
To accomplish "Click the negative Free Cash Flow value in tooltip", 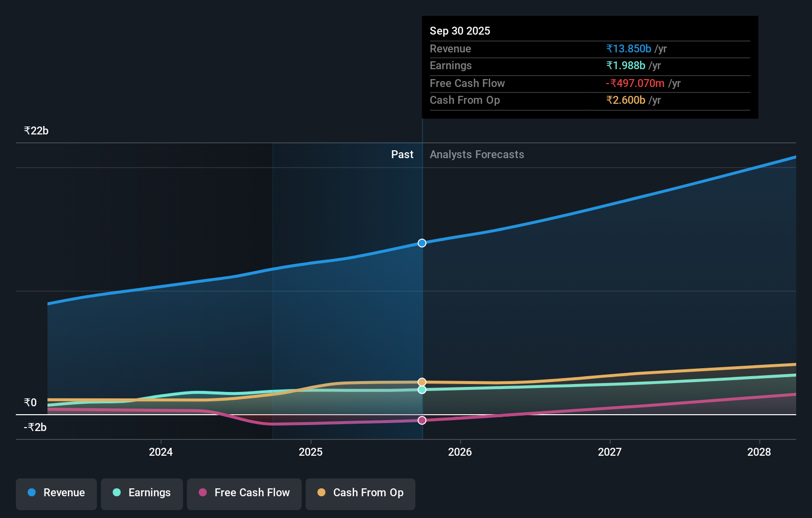I will pos(634,83).
